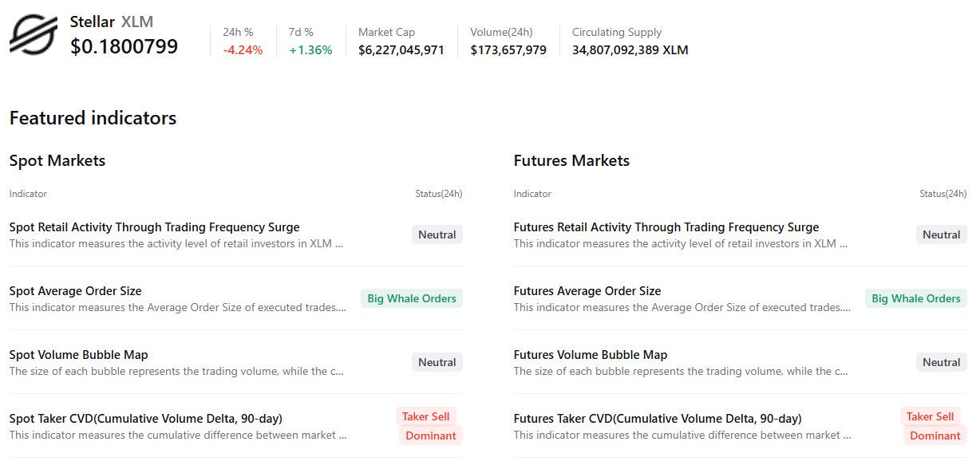980x469 pixels.
Task: Click the Futures Average Order Size description text
Action: tap(682, 308)
